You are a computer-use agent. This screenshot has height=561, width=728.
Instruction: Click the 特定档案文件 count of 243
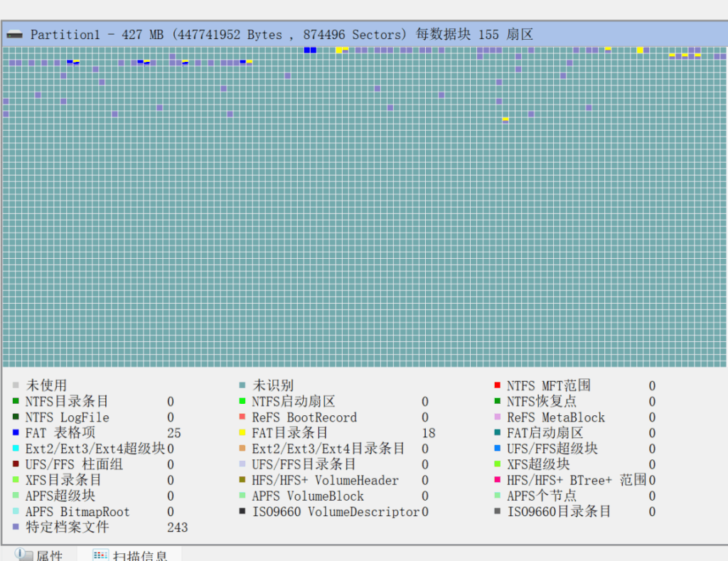click(177, 528)
